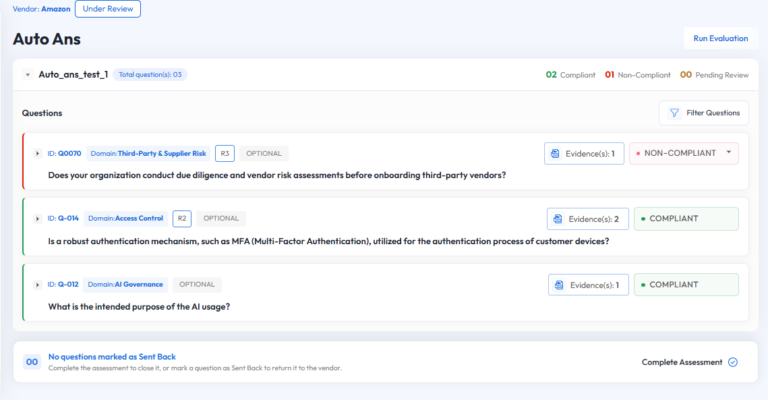Click the vendor due diligence question text
Image resolution: width=768 pixels, height=400 pixels.
[277, 175]
